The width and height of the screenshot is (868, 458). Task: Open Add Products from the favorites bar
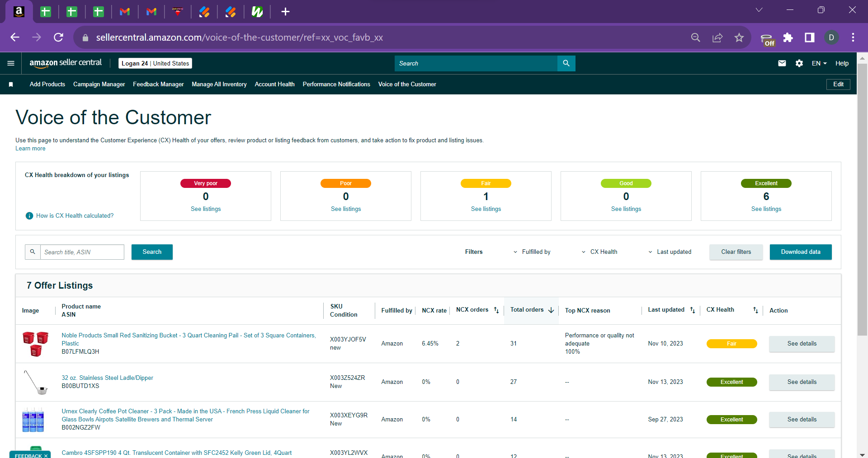pos(47,84)
